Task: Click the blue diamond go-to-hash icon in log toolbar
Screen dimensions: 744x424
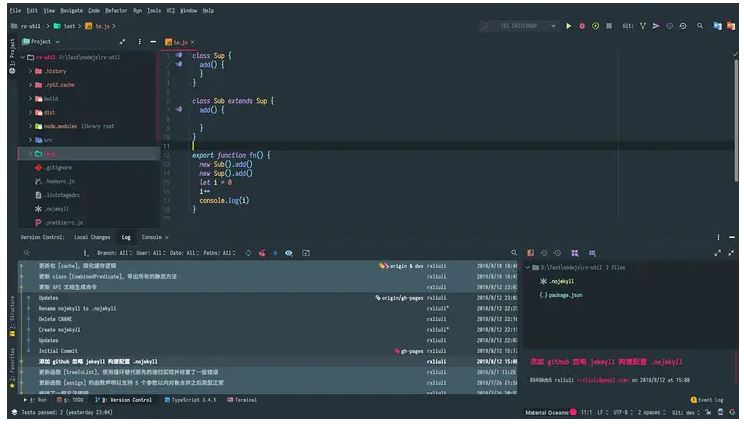Action: click(275, 253)
